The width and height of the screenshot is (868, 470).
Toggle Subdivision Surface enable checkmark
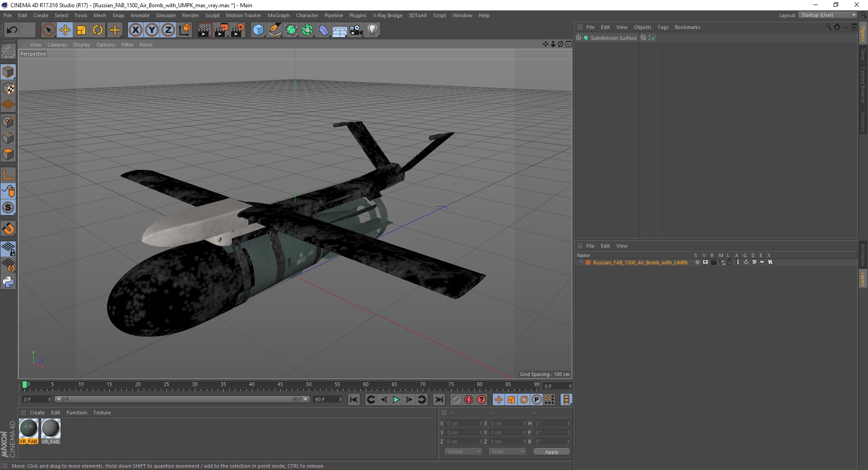(x=653, y=38)
